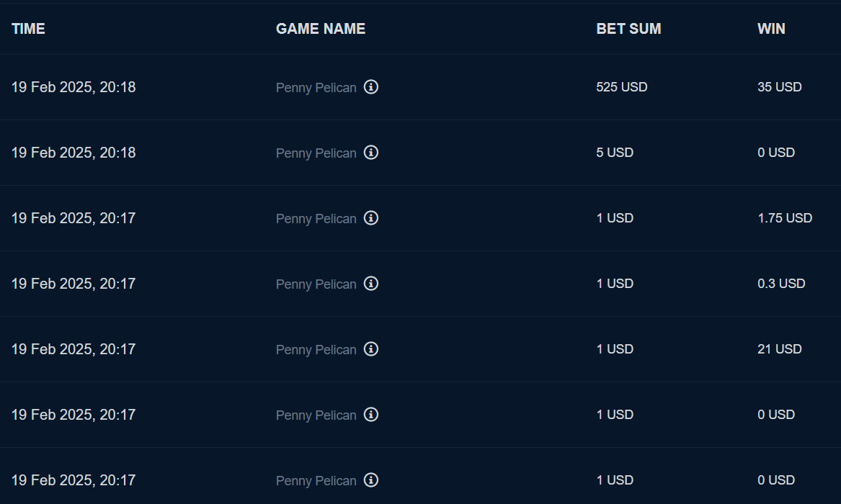Select the 35 USD win amount
841x504 pixels.
780,87
